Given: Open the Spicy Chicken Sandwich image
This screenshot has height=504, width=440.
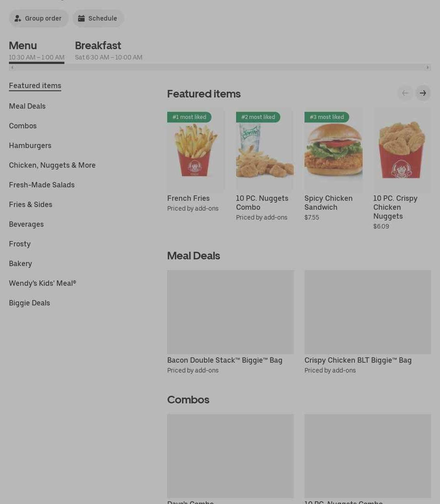Looking at the screenshot, I should pos(333,150).
